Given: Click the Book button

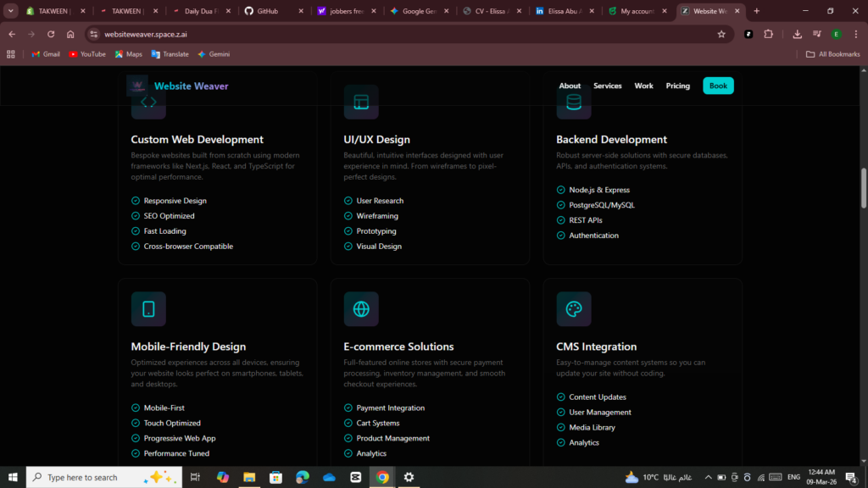Looking at the screenshot, I should [x=718, y=86].
